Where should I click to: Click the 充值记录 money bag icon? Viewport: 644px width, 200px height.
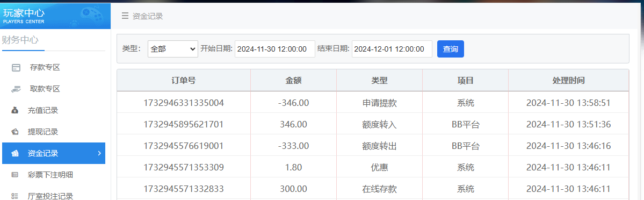pyautogui.click(x=15, y=110)
